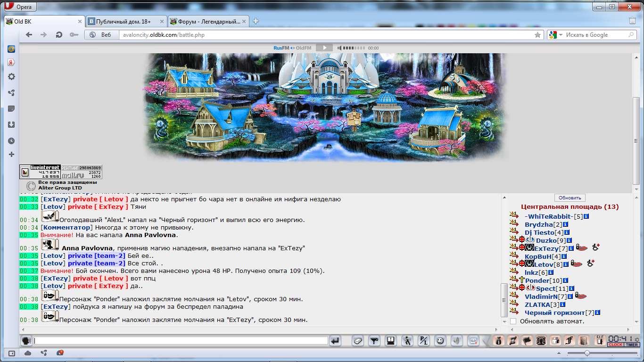644x362 pixels.
Task: Click the chat message input field
Action: 181,341
